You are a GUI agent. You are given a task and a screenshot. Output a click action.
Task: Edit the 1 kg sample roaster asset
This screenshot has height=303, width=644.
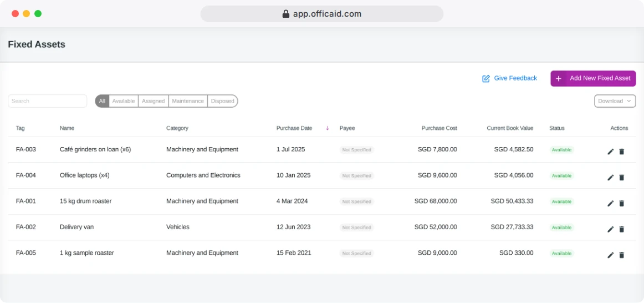click(x=610, y=255)
